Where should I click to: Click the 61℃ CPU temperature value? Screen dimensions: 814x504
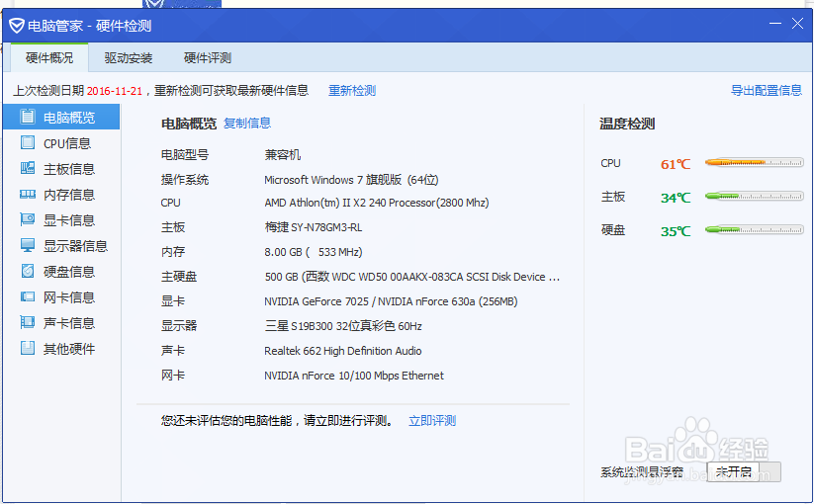[676, 164]
